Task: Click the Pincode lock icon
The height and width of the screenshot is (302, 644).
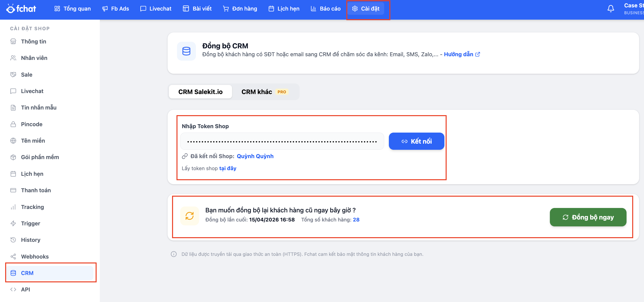Action: click(13, 124)
